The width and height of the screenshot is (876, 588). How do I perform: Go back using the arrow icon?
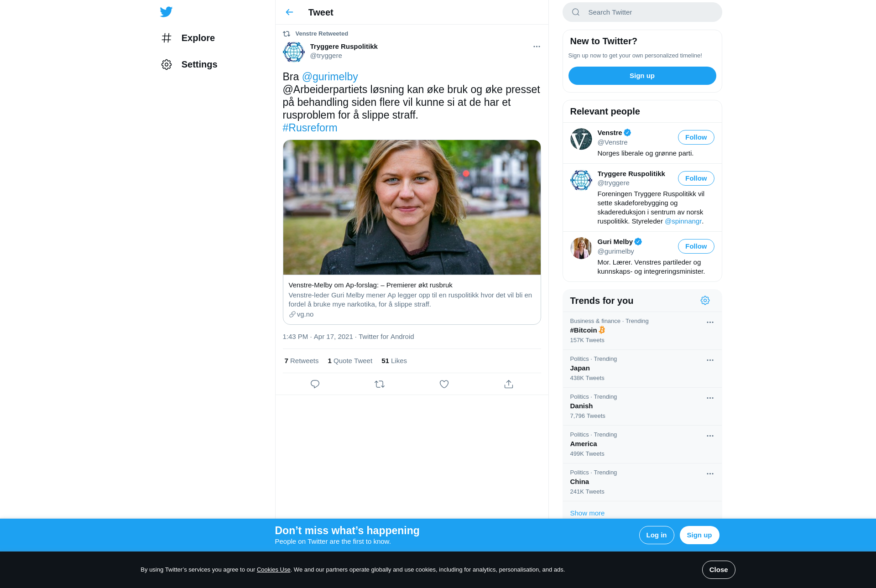tap(289, 12)
